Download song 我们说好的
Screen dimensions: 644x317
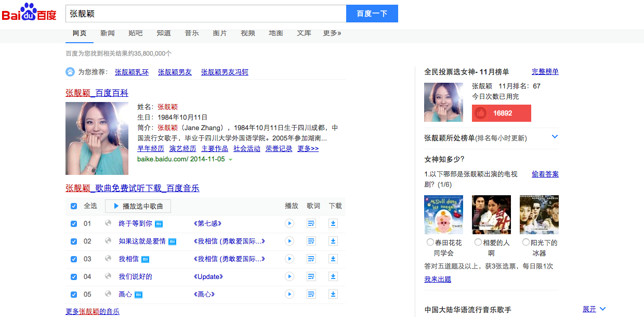click(333, 276)
